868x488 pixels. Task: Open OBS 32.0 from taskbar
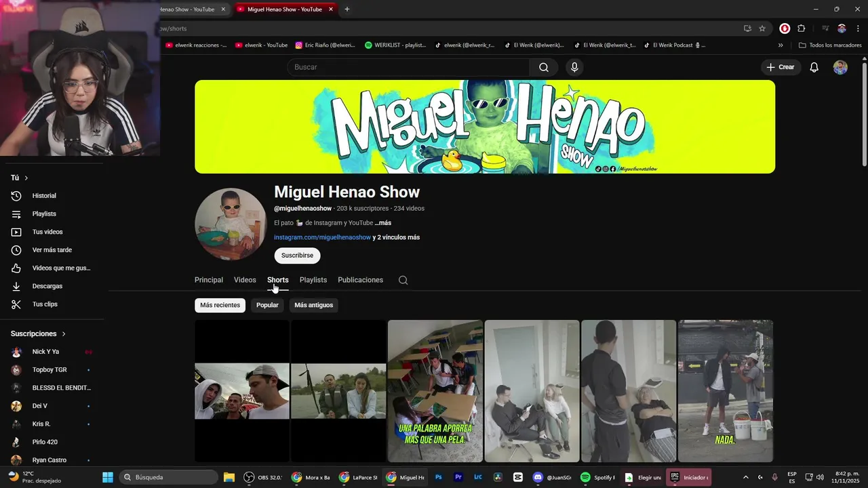263,477
